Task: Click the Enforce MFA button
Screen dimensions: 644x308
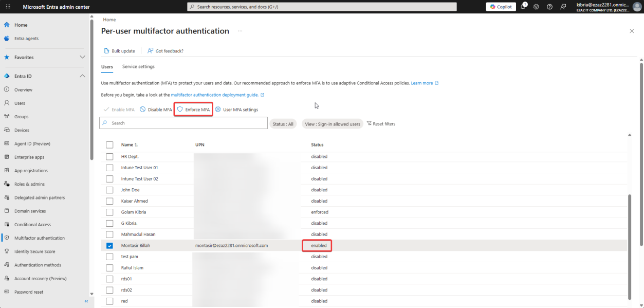Action: click(193, 110)
